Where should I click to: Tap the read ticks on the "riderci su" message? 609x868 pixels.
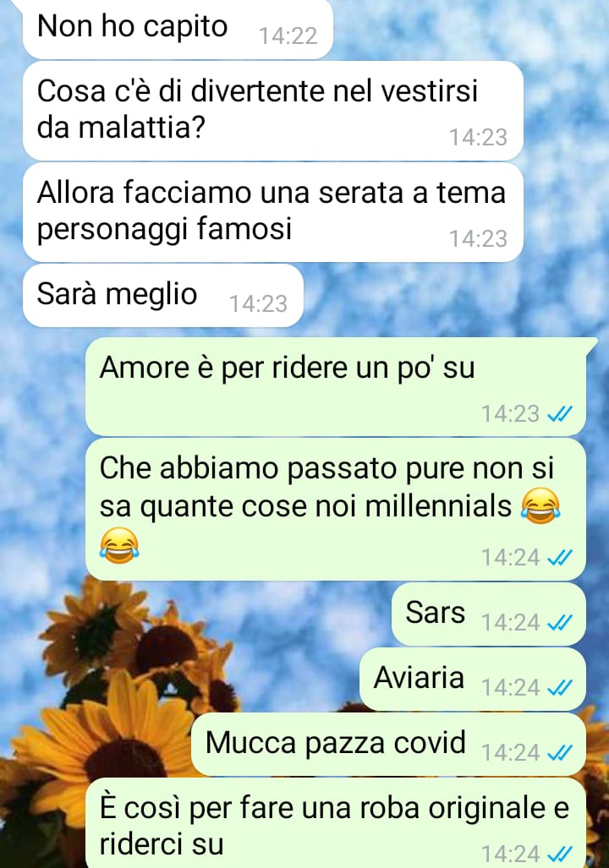[559, 854]
